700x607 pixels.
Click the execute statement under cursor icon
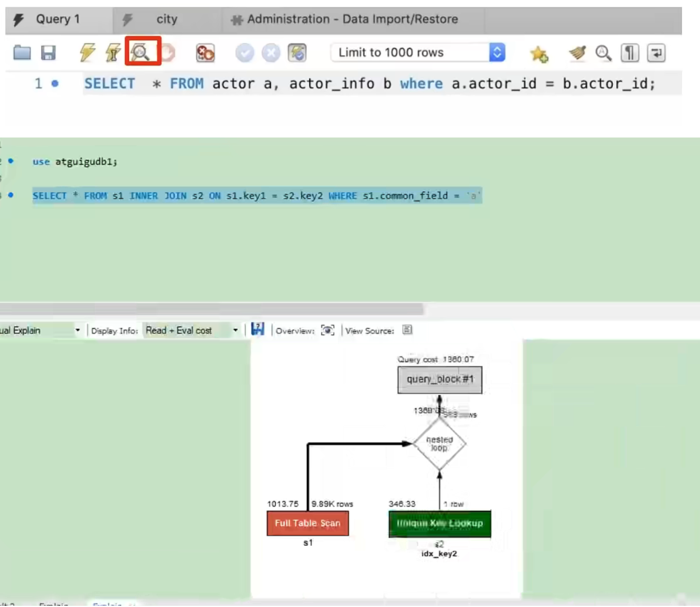pyautogui.click(x=113, y=53)
